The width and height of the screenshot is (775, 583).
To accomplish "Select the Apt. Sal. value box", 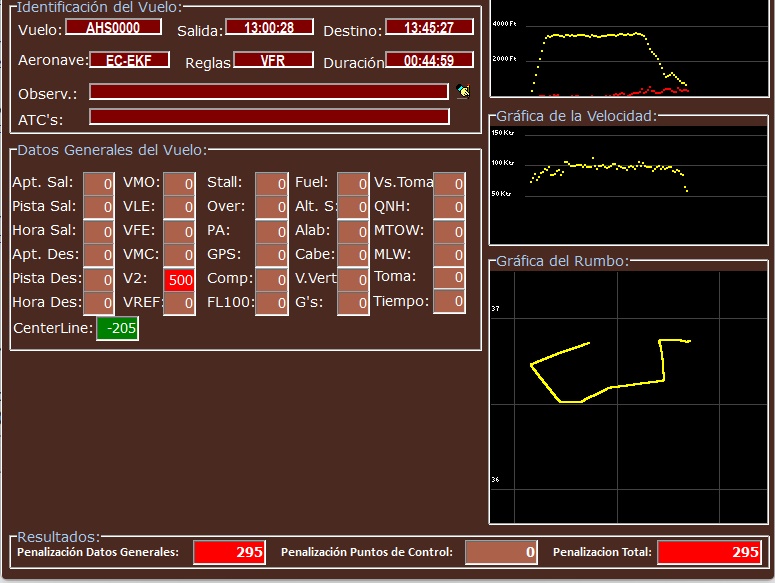I will 99,183.
